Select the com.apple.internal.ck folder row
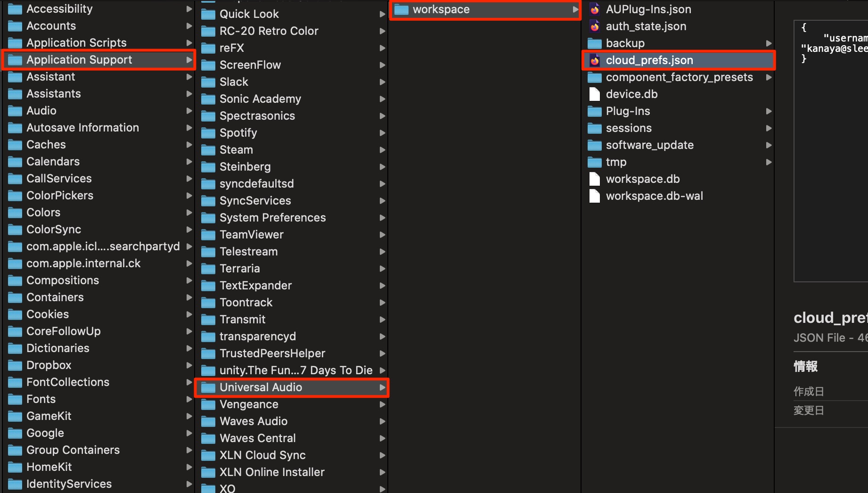Screen dimensions: 868x493 pyautogui.click(x=99, y=263)
